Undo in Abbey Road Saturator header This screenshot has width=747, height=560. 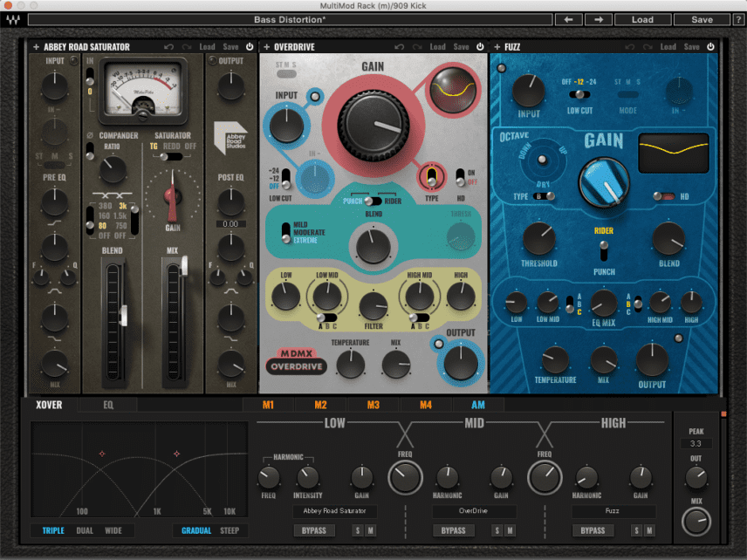[x=169, y=47]
